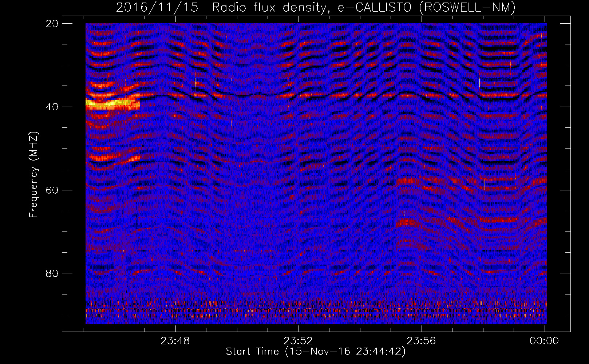Click the 60 frequency tick label
Viewport: 589px width, 364px height.
[52, 190]
